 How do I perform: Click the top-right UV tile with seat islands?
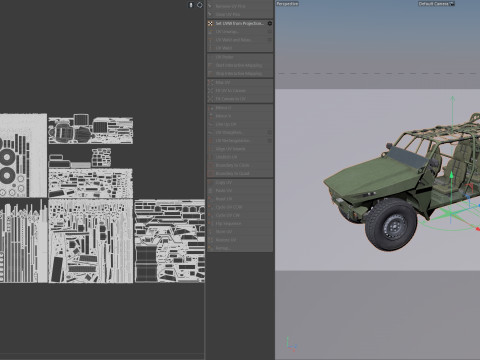[91, 129]
